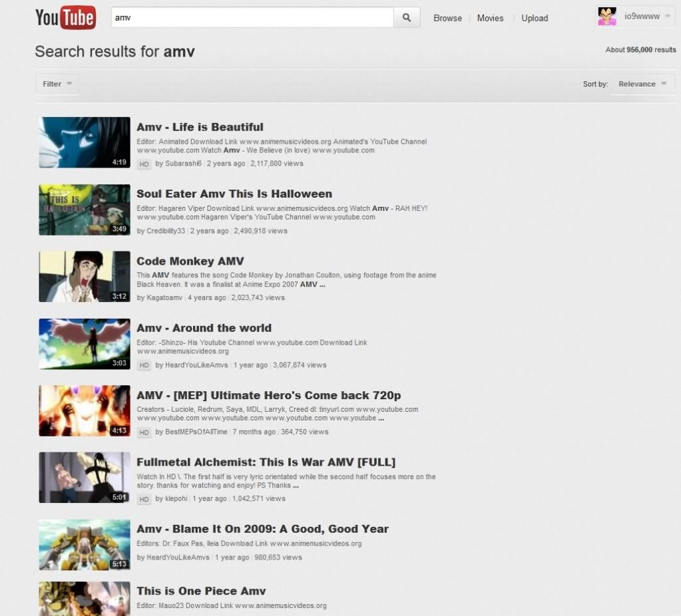
Task: Click the 2,490,918 views text
Action: 260,231
